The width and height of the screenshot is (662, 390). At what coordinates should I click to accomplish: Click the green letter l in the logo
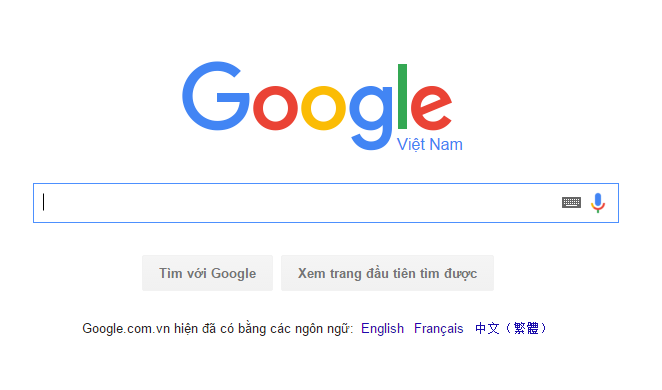coord(402,96)
